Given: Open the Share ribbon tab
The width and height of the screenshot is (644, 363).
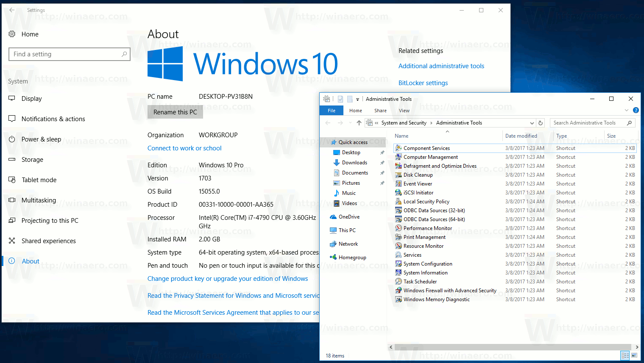Looking at the screenshot, I should pos(380,111).
